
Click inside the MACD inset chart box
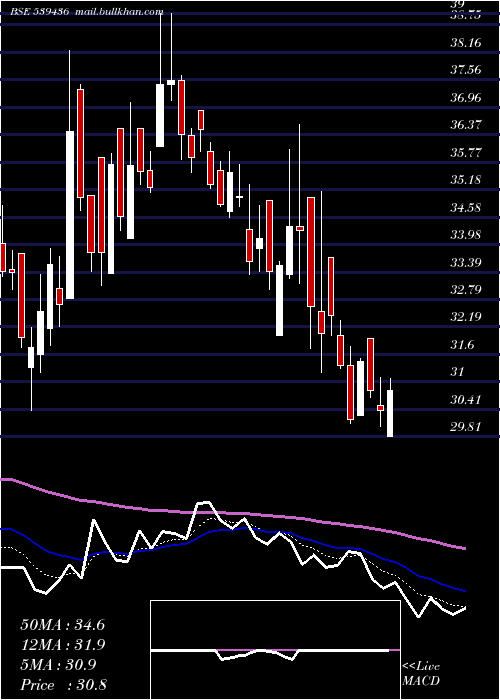pyautogui.click(x=275, y=650)
